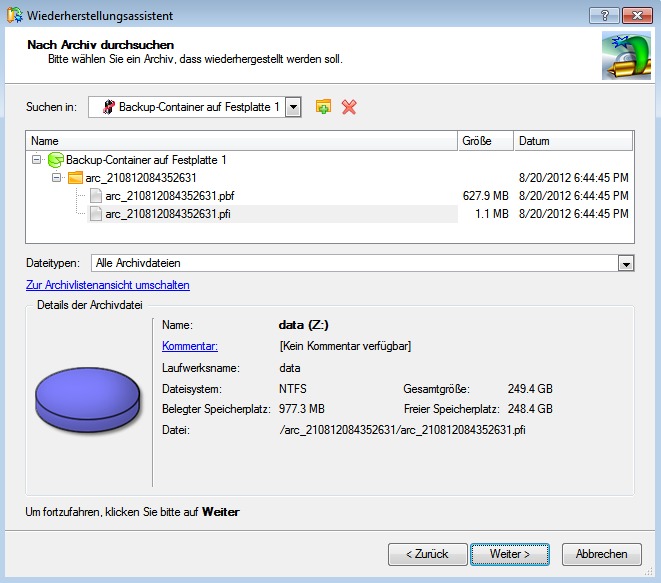Viewport: 661px width, 583px height.
Task: Click the file icon of arc_210812084352631.pbf
Action: point(96,196)
